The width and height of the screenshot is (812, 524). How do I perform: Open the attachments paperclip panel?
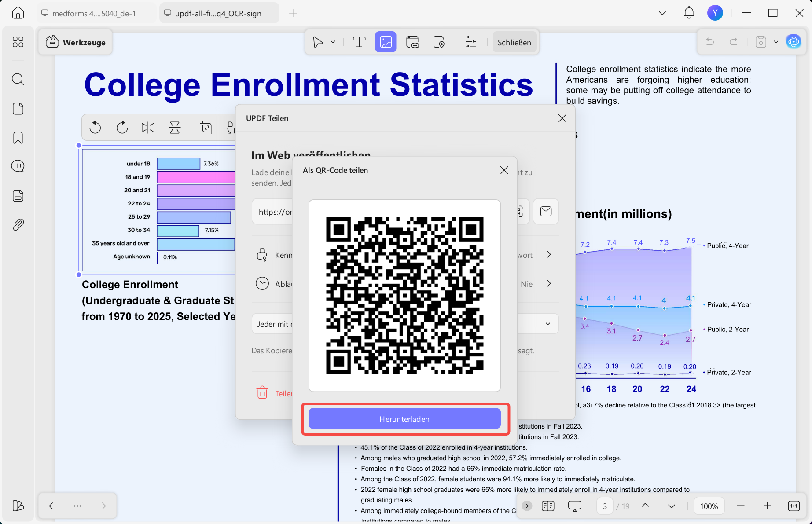click(18, 225)
